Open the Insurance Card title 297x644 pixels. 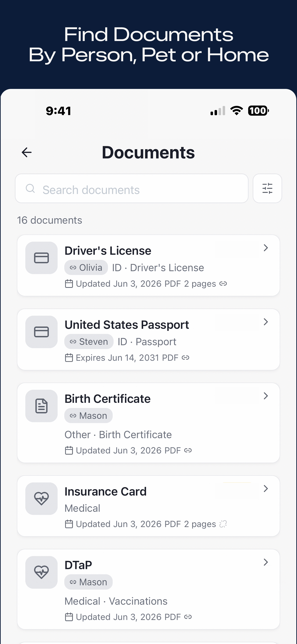click(x=105, y=492)
